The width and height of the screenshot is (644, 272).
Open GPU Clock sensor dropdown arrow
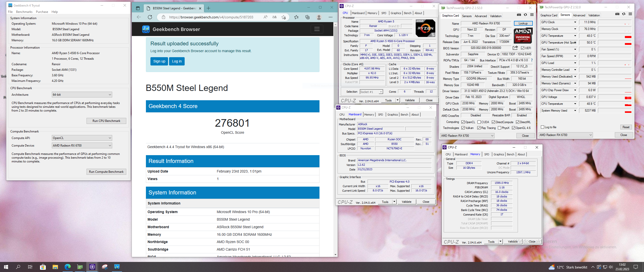tap(575, 22)
